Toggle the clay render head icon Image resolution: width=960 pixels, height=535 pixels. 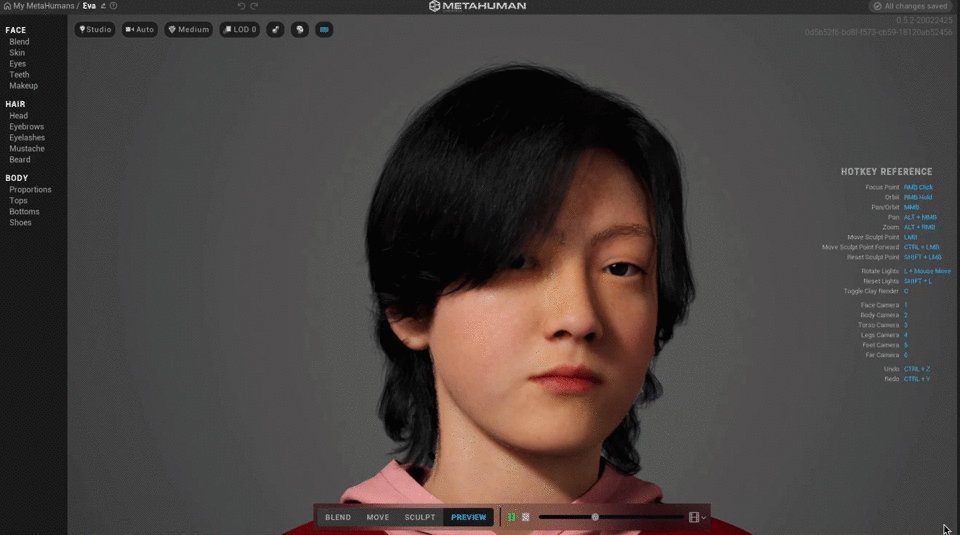pos(300,29)
